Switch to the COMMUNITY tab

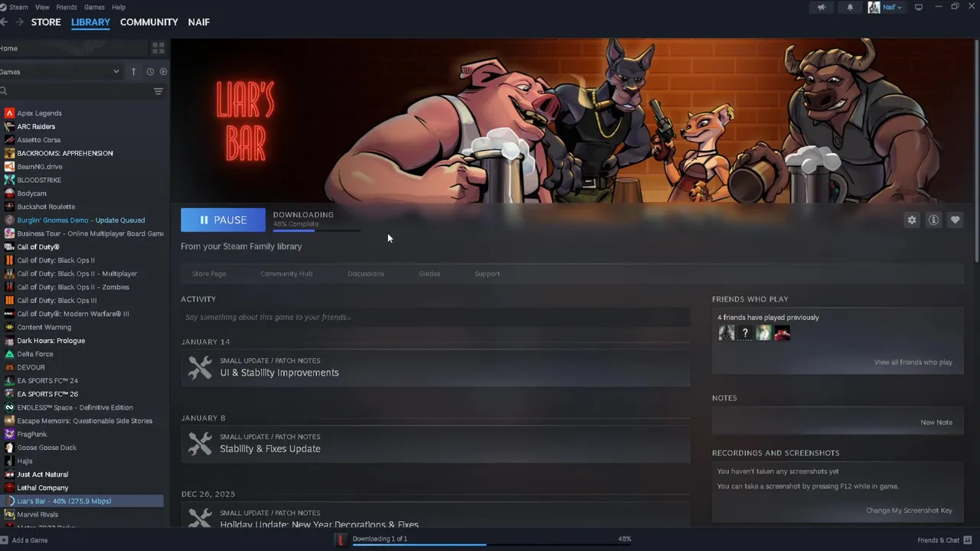point(149,22)
